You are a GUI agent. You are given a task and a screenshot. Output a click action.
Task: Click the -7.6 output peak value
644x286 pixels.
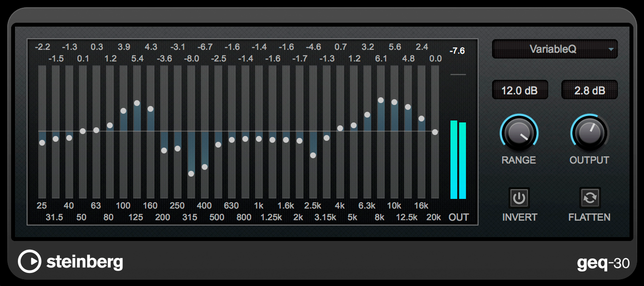click(x=457, y=51)
